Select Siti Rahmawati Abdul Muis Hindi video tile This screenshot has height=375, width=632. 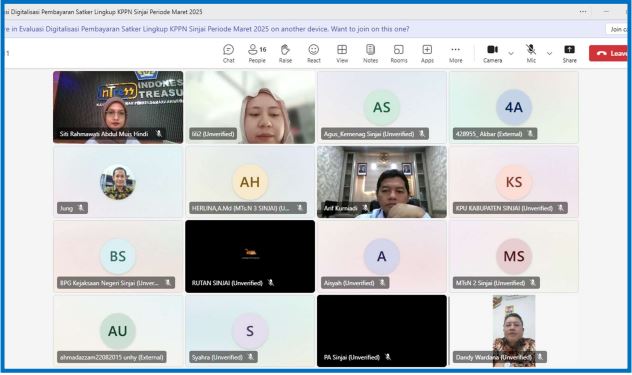pyautogui.click(x=118, y=107)
